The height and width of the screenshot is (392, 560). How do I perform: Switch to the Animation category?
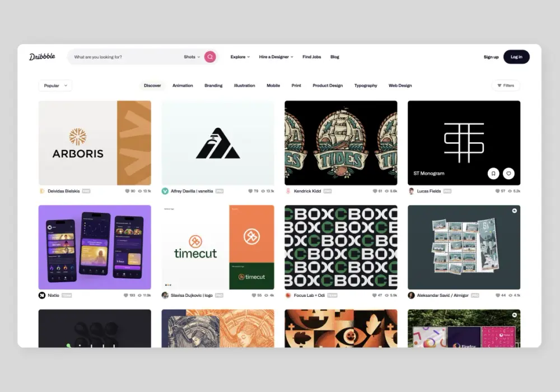click(183, 86)
